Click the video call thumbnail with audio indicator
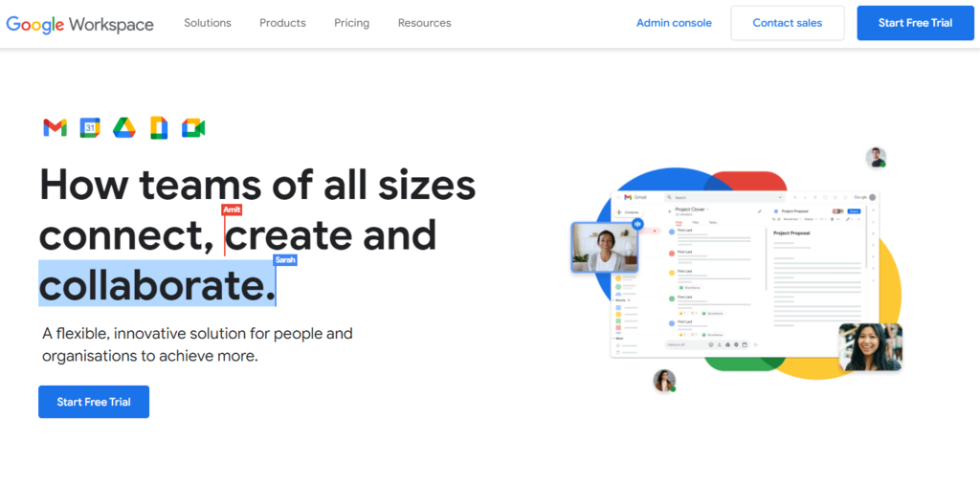The image size is (980, 486). pos(604,248)
